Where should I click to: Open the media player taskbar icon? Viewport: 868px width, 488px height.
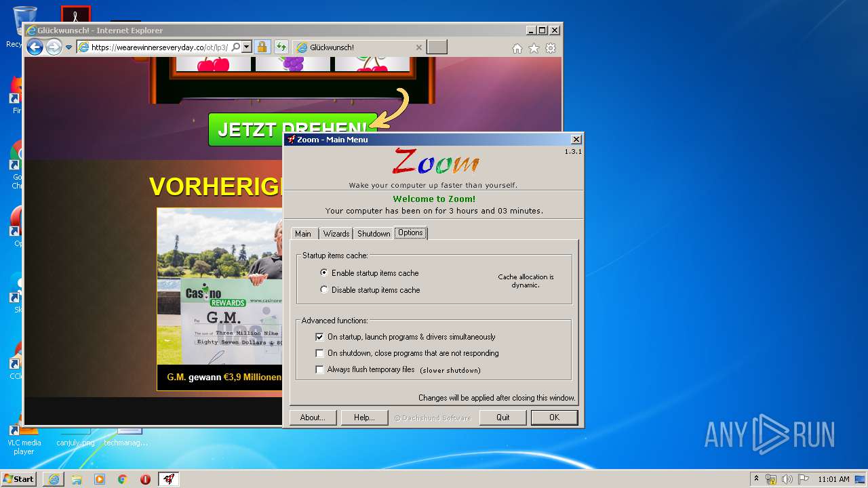click(100, 479)
